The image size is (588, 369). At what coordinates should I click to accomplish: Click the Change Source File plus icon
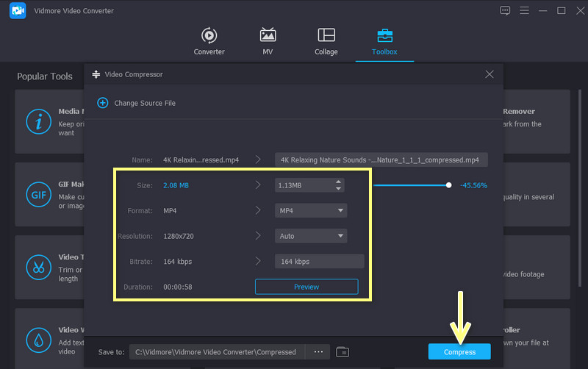[x=103, y=103]
